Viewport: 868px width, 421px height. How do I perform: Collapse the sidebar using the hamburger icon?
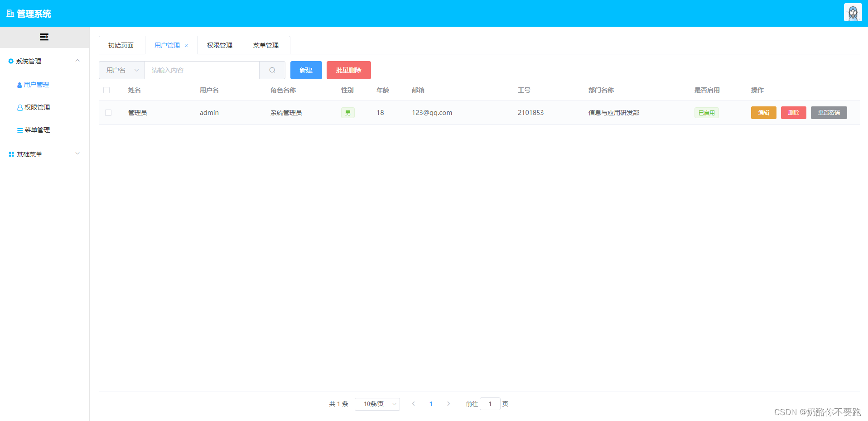[44, 37]
